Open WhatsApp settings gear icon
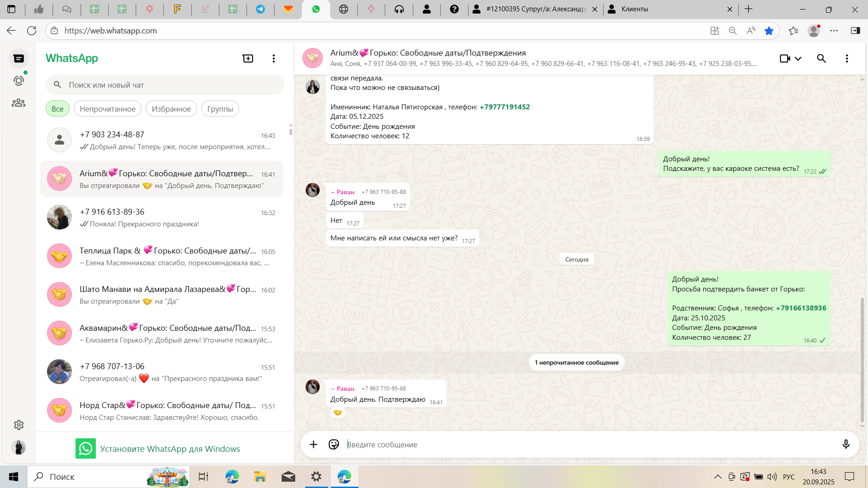The width and height of the screenshot is (868, 488). [x=19, y=425]
